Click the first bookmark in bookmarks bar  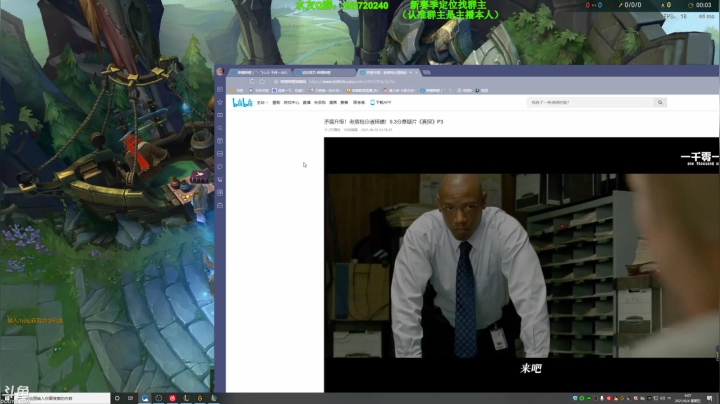click(237, 90)
